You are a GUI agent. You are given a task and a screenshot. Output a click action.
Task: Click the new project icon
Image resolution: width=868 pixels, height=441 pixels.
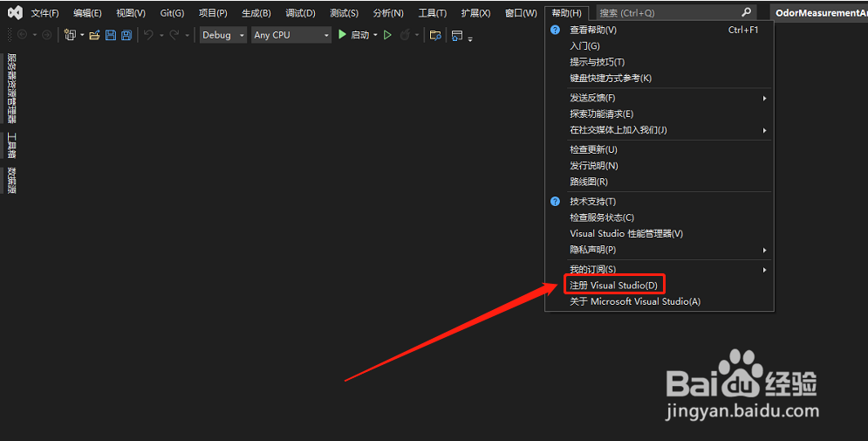coord(70,35)
